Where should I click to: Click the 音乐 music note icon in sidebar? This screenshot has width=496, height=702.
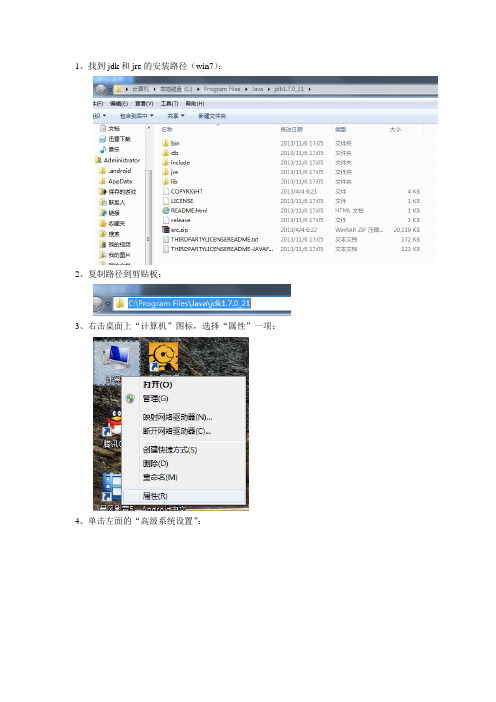pos(103,149)
